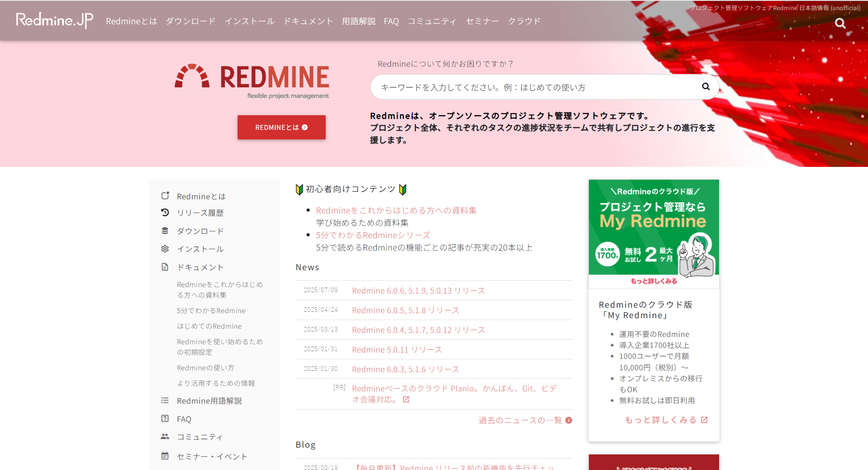Click the ダウンロード database icon in sidebar
The width and height of the screenshot is (868, 470).
pyautogui.click(x=165, y=231)
